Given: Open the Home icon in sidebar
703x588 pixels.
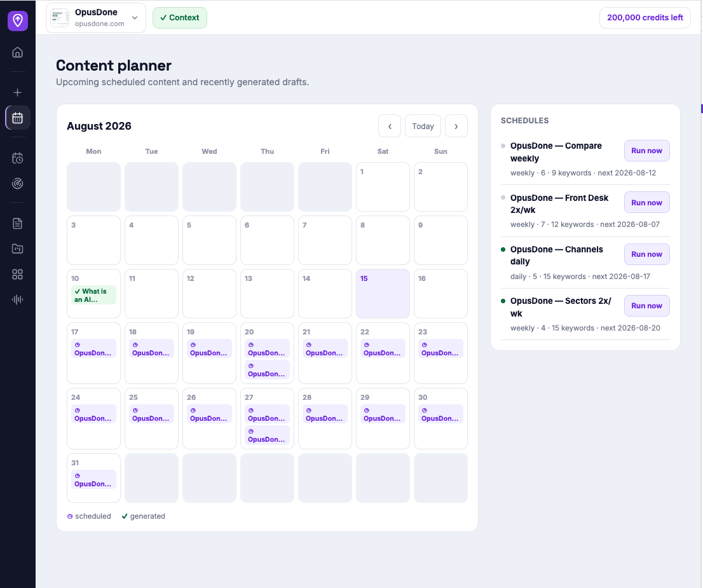Looking at the screenshot, I should pos(18,53).
